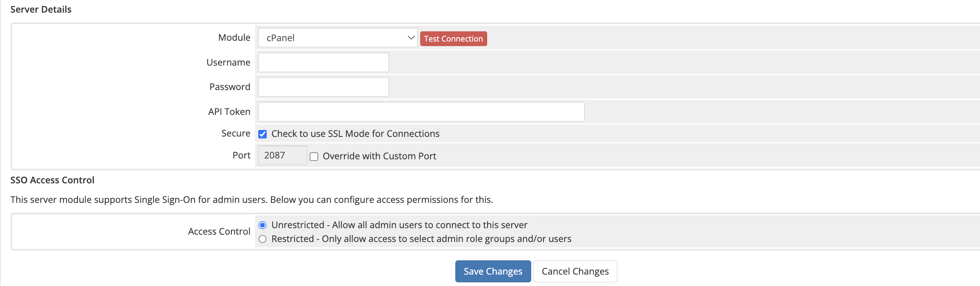Click the Save Changes button
This screenshot has height=286, width=980.
(493, 271)
